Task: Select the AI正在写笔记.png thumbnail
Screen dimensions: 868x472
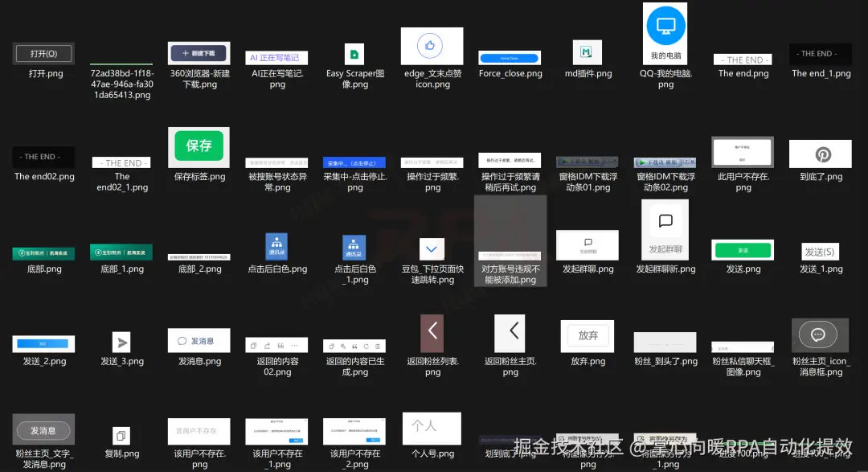Action: click(x=276, y=58)
